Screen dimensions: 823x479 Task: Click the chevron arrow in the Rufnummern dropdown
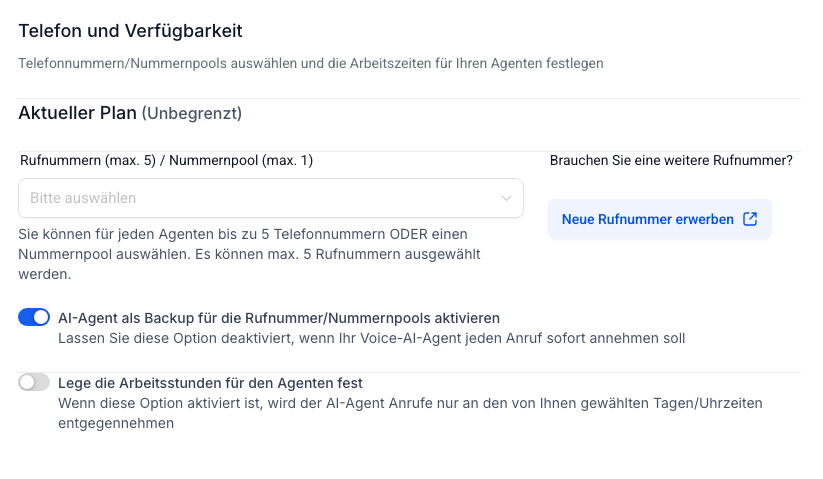[506, 198]
